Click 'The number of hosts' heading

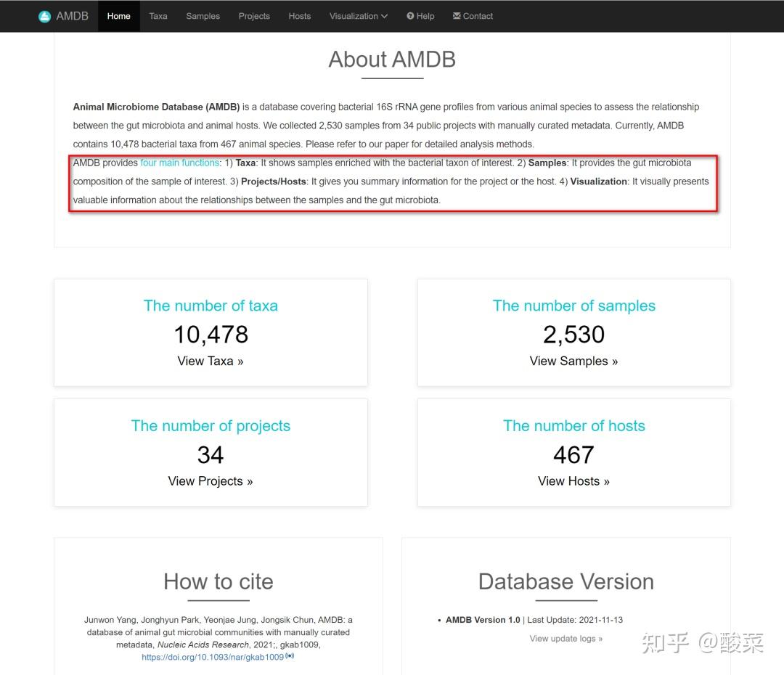coord(574,425)
